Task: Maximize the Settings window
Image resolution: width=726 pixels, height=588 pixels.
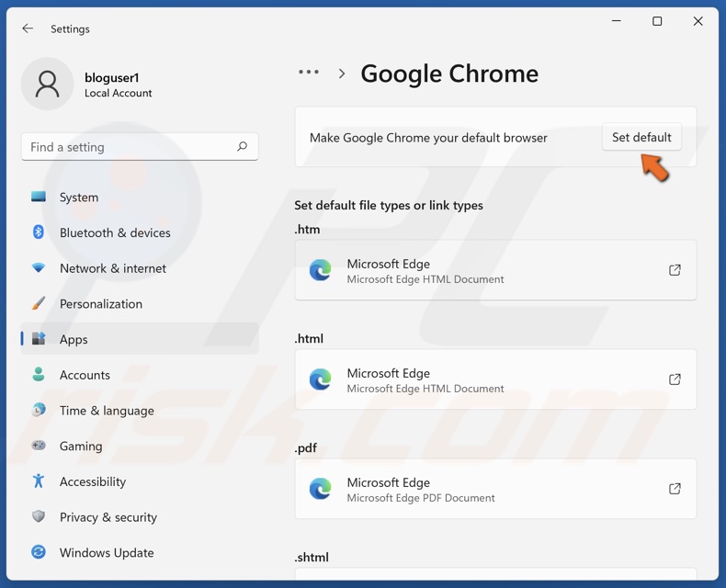Action: [657, 22]
